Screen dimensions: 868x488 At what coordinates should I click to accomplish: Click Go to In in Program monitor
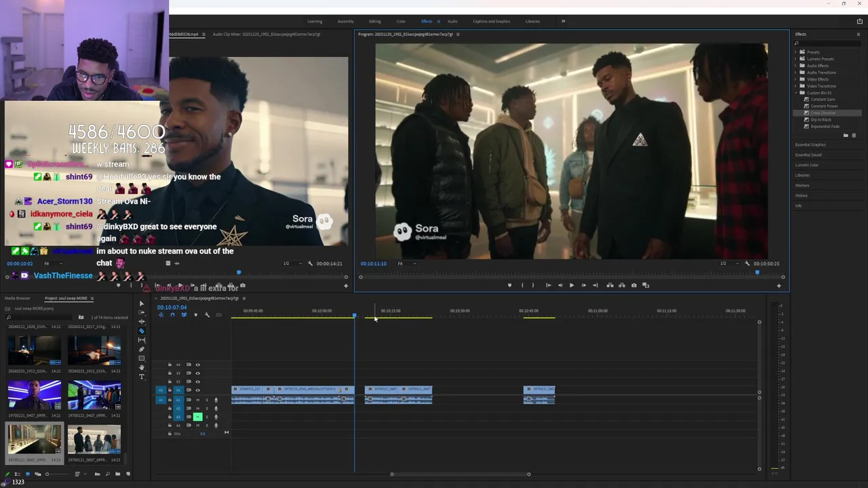(x=549, y=285)
